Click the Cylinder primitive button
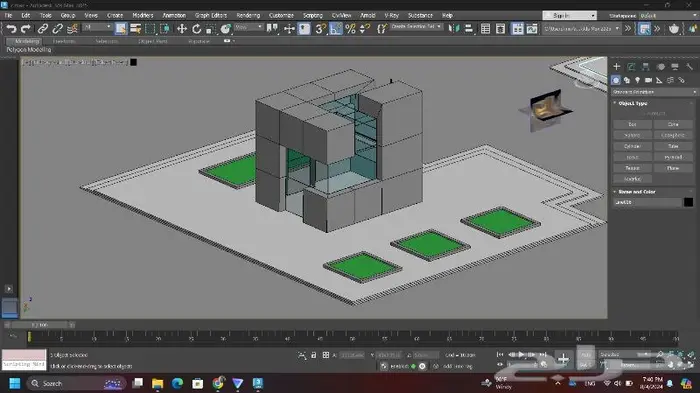This screenshot has width=700, height=393. coord(632,146)
